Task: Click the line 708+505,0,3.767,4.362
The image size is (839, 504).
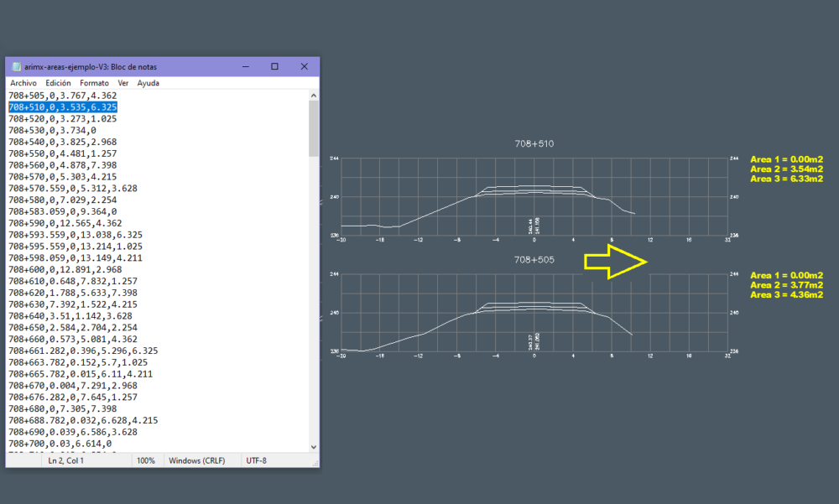Action: tap(62, 95)
